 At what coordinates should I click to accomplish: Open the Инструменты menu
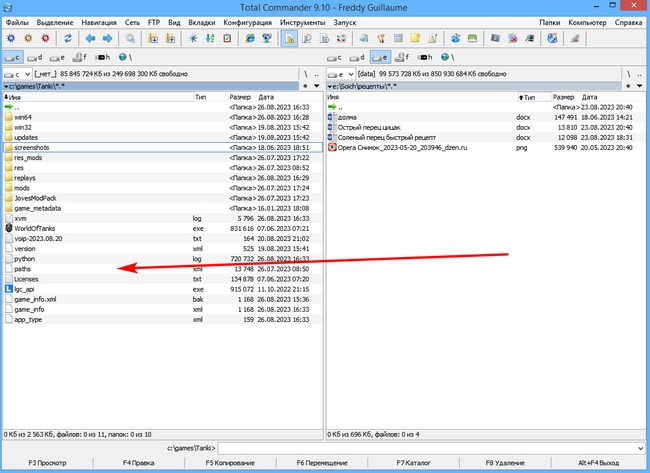pos(303,22)
